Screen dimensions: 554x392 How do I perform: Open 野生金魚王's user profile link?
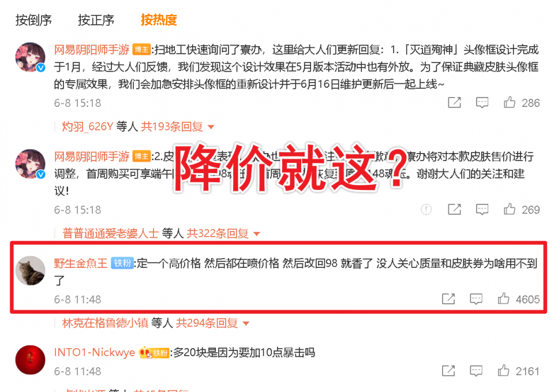tap(81, 263)
